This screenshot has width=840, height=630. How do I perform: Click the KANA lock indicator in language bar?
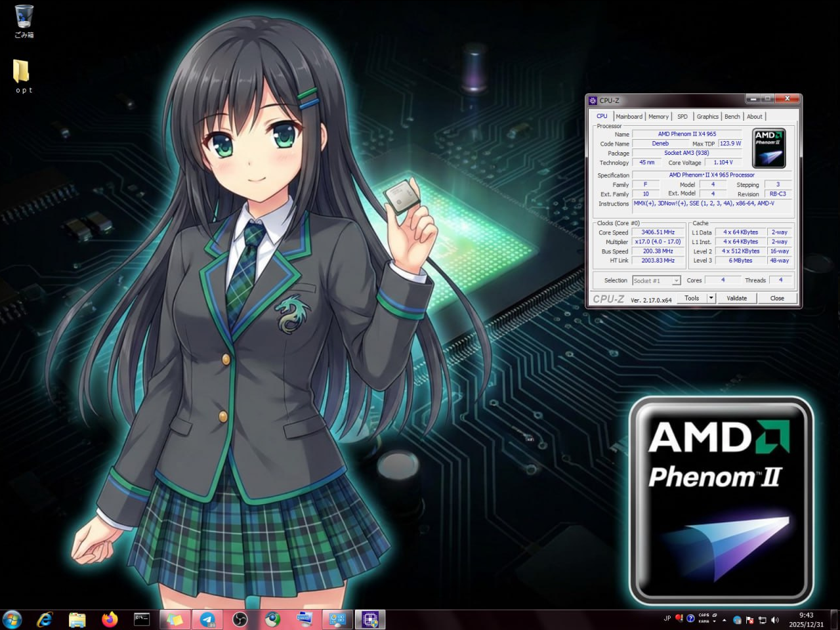pyautogui.click(x=703, y=621)
